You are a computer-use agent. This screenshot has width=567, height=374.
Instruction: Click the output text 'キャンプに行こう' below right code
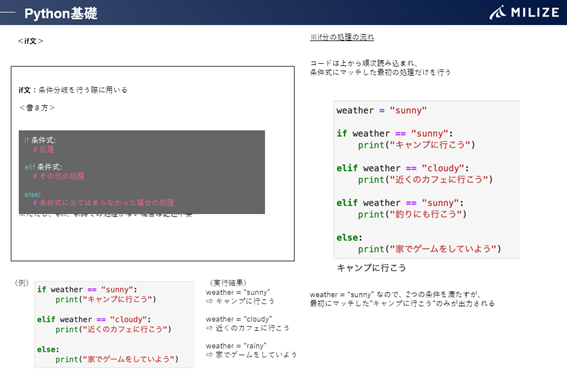tap(371, 268)
